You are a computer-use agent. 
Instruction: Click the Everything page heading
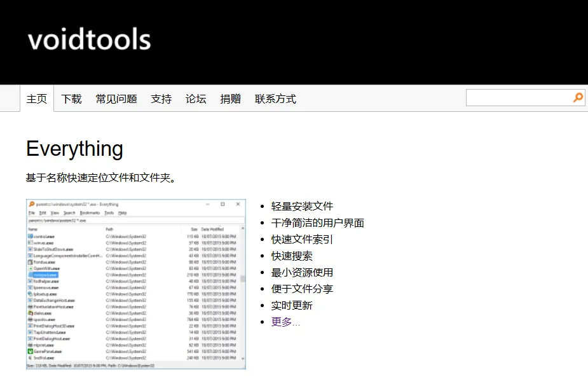point(74,149)
